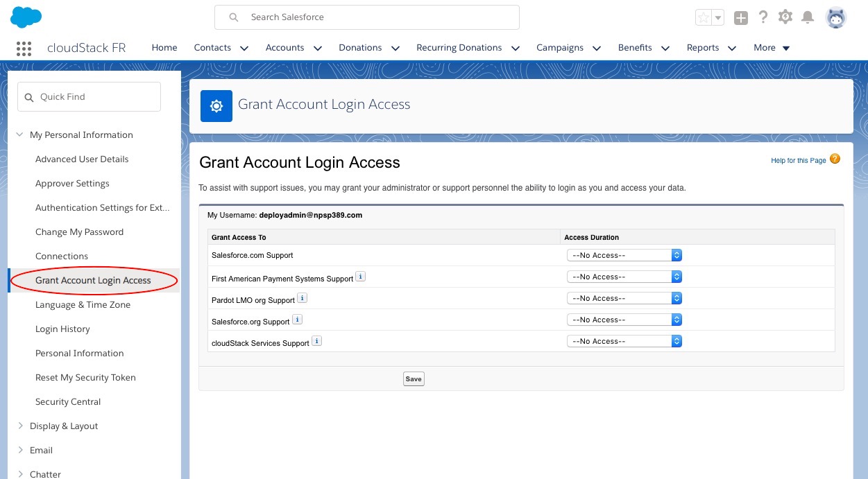Open Access Duration dropdown for cloudStack Services Support
The width and height of the screenshot is (868, 479).
tap(624, 341)
